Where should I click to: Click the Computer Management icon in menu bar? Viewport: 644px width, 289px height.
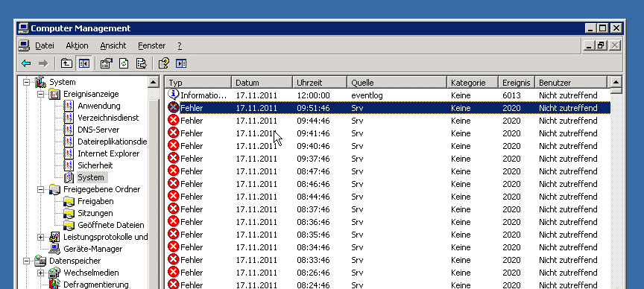click(25, 45)
